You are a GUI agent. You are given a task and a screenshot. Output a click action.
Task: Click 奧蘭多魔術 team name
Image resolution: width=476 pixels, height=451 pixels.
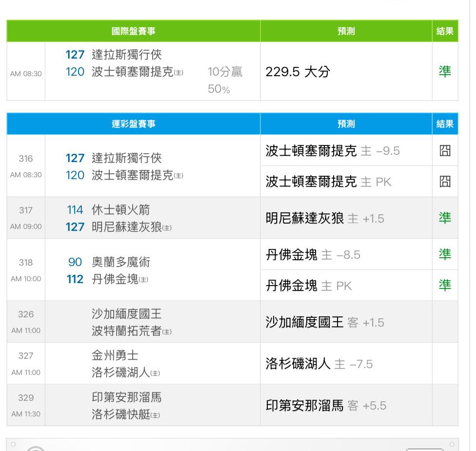coord(121,262)
